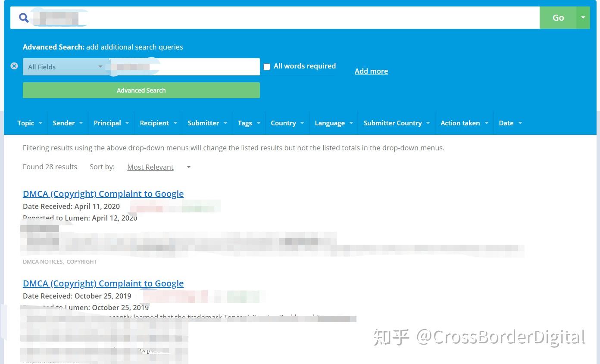Click the green Go button
Image resolution: width=600 pixels, height=364 pixels.
[558, 18]
